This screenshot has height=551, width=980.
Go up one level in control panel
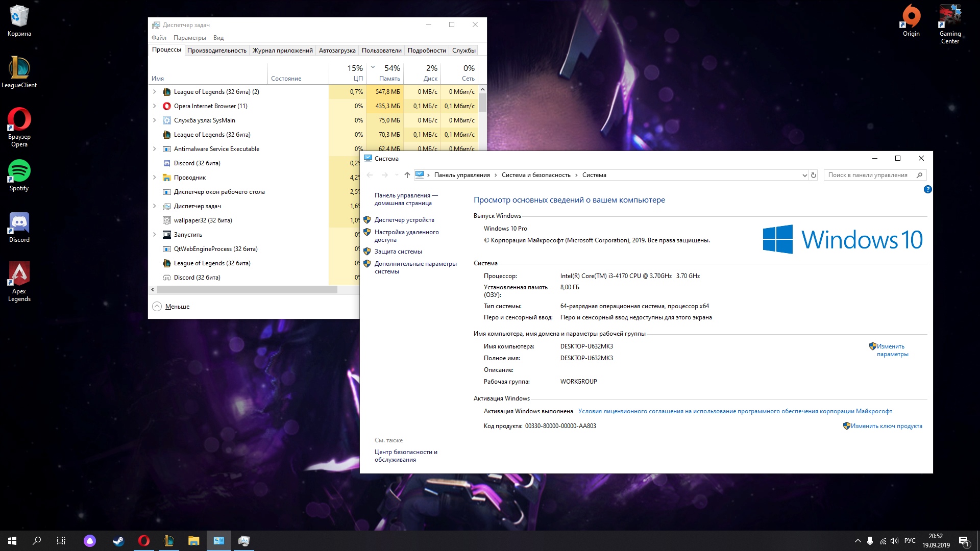click(x=407, y=175)
